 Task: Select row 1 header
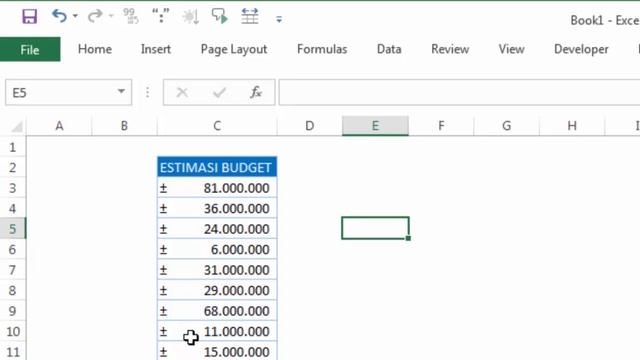13,147
